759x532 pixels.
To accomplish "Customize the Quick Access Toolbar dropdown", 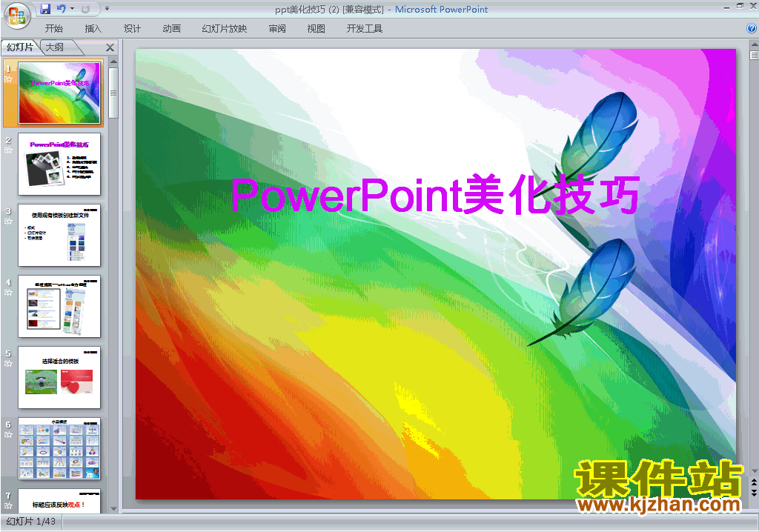I will point(107,9).
